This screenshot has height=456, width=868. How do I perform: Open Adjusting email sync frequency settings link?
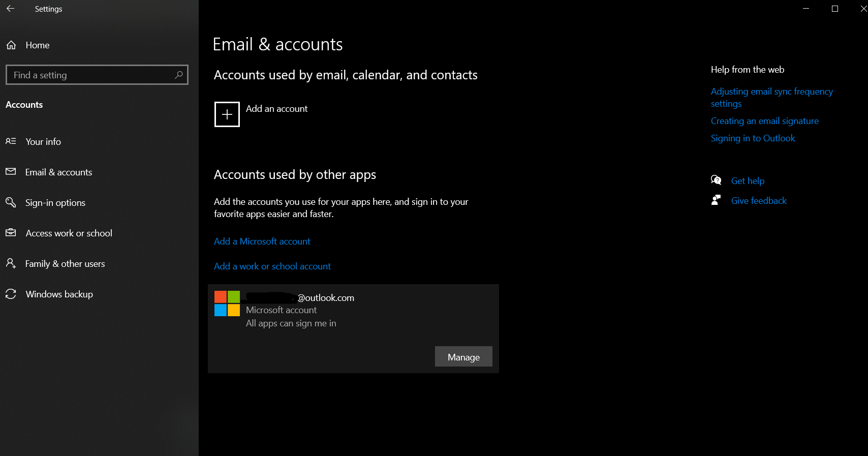(x=771, y=98)
